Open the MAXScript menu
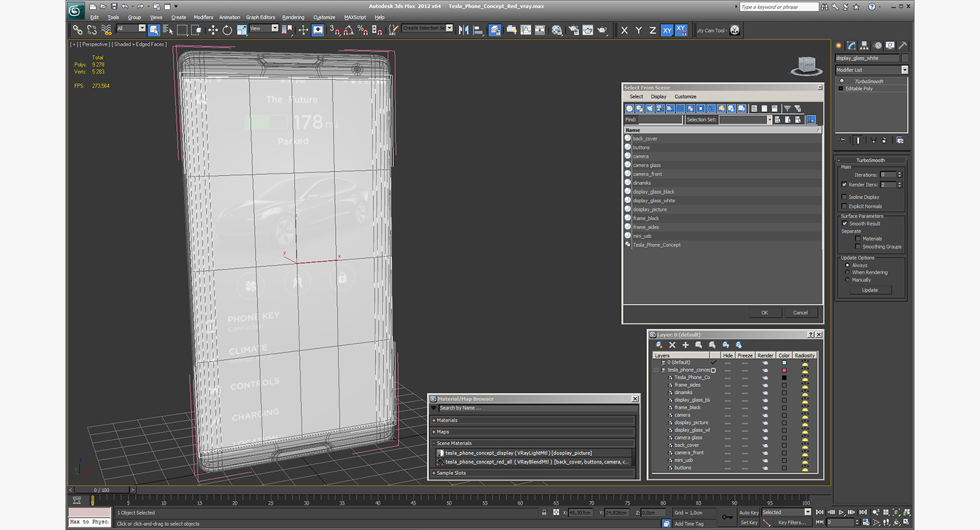Viewport: 980px width, 530px height. pos(355,17)
